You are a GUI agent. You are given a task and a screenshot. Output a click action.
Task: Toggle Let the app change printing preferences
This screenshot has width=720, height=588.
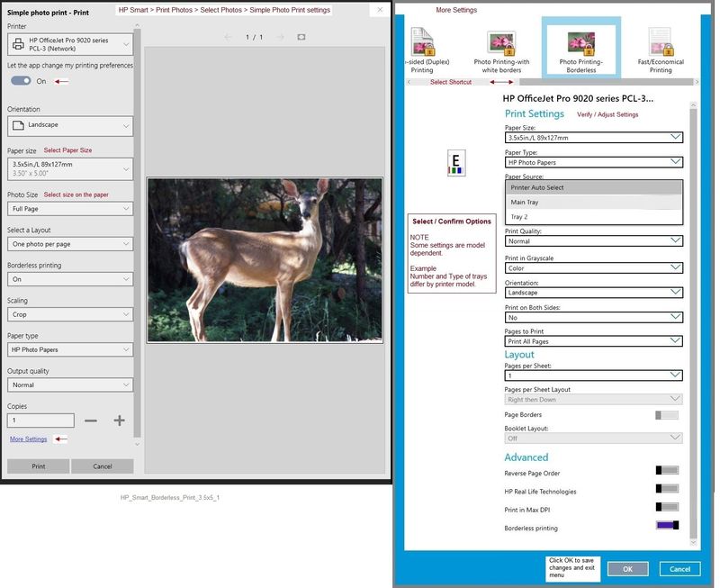pyautogui.click(x=21, y=81)
